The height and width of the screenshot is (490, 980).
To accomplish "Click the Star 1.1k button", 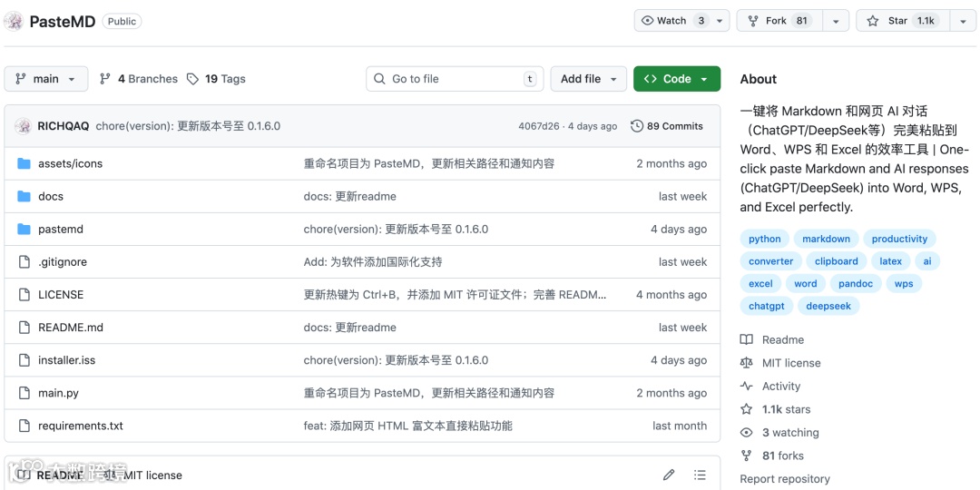I will point(903,21).
